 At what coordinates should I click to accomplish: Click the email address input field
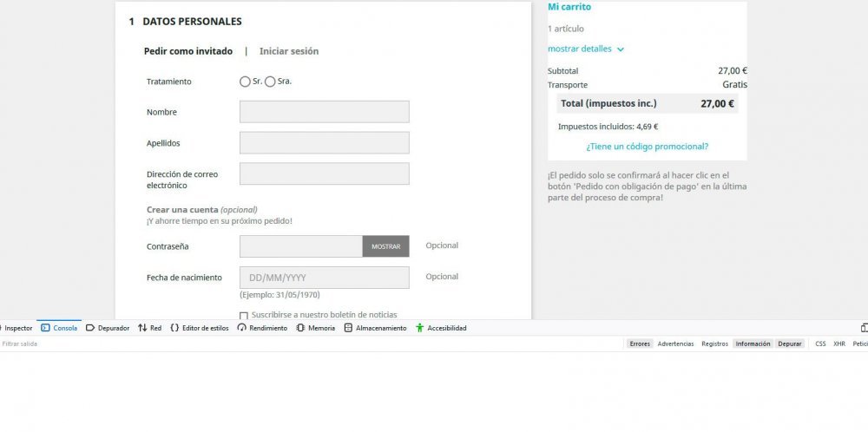pyautogui.click(x=325, y=173)
